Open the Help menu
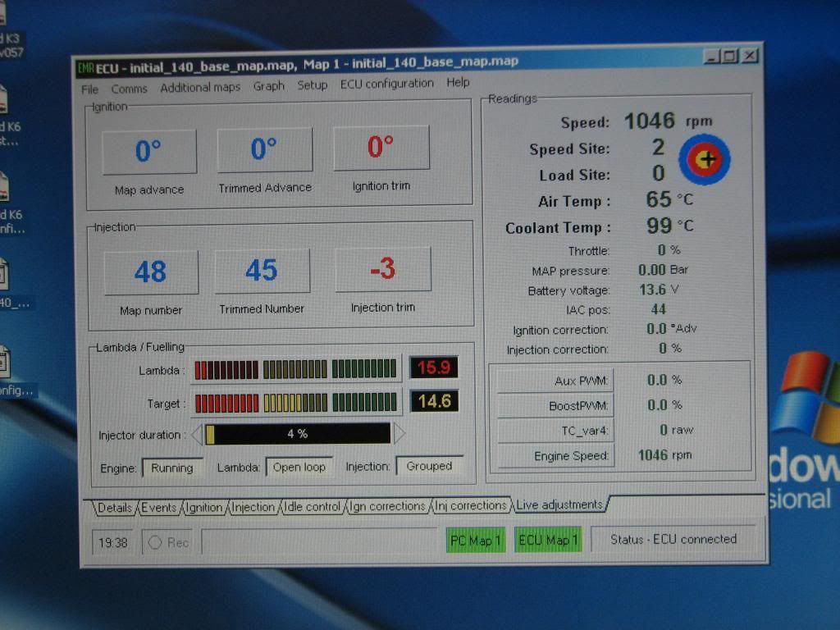Viewport: 840px width, 630px height. (458, 83)
